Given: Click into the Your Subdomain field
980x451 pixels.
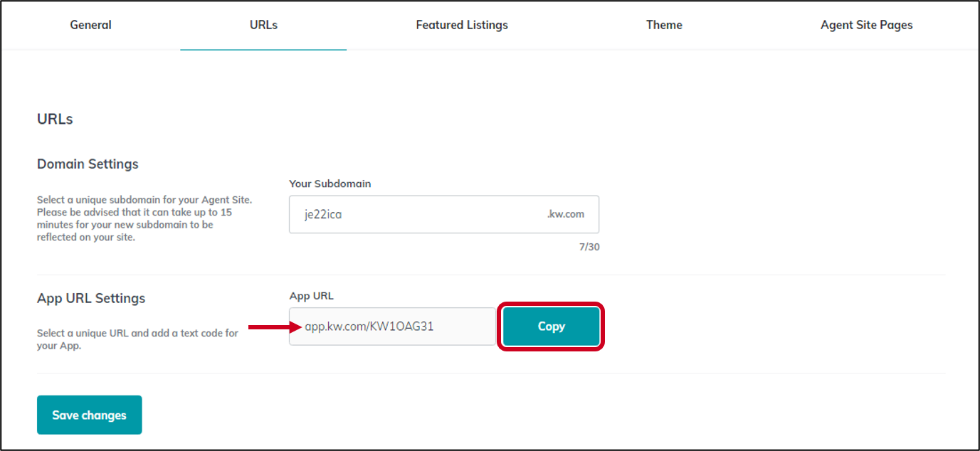Looking at the screenshot, I should pos(444,214).
